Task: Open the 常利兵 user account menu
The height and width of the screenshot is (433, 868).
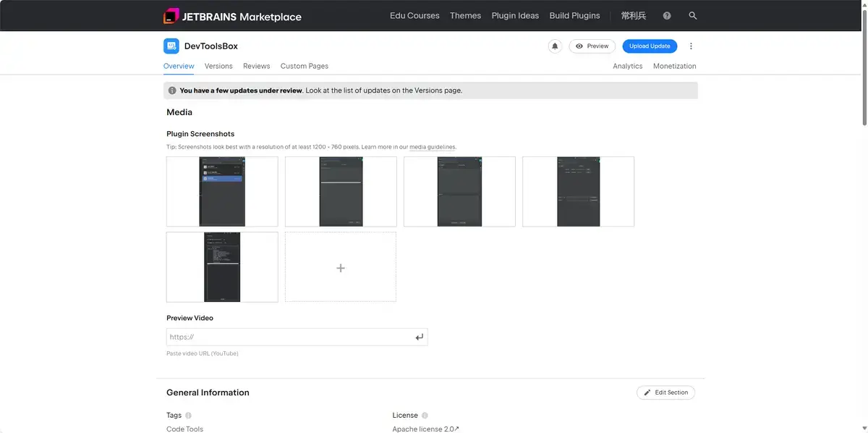Action: [634, 16]
